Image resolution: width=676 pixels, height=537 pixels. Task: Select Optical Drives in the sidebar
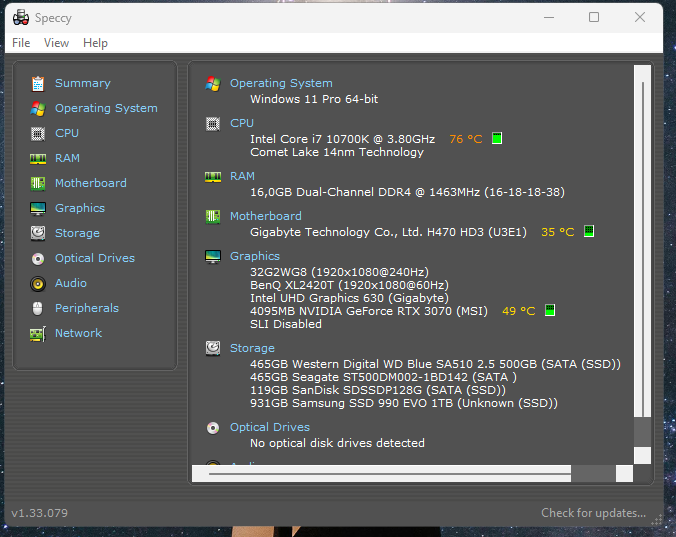(x=95, y=258)
